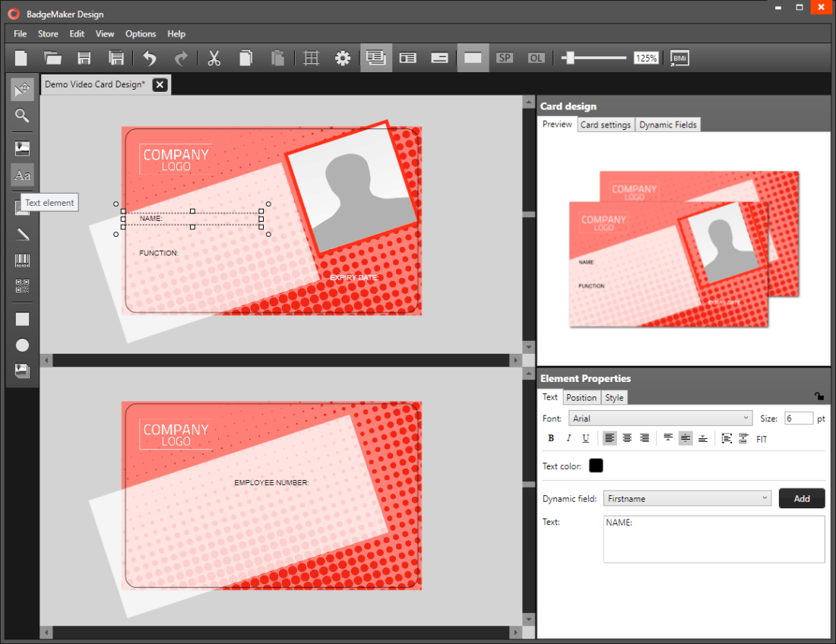Select the Zoom magnifier tool
The height and width of the screenshot is (644, 836).
pyautogui.click(x=22, y=115)
